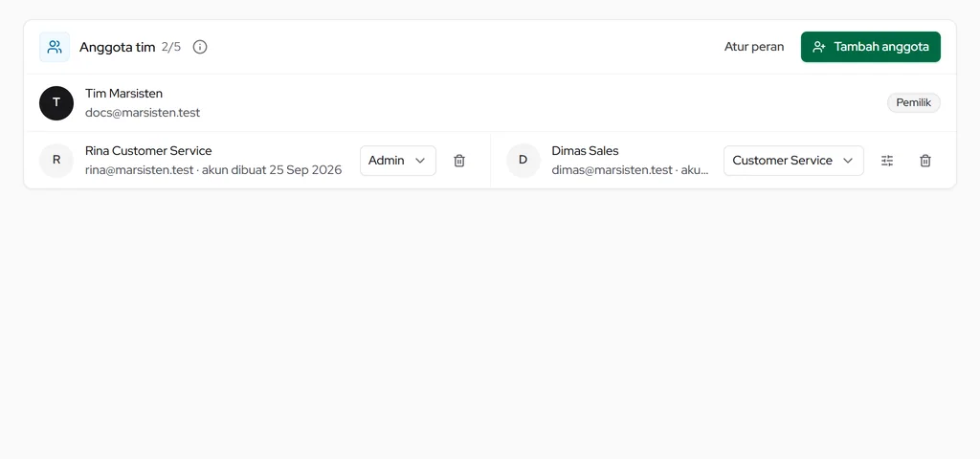Open the Customer Service role dropdown

793,161
